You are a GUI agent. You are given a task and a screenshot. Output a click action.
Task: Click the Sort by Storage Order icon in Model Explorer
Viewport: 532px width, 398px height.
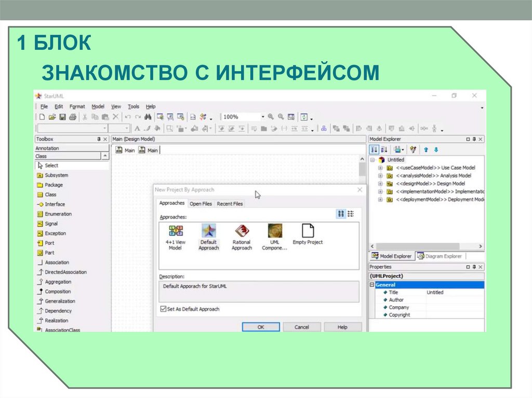coord(374,149)
